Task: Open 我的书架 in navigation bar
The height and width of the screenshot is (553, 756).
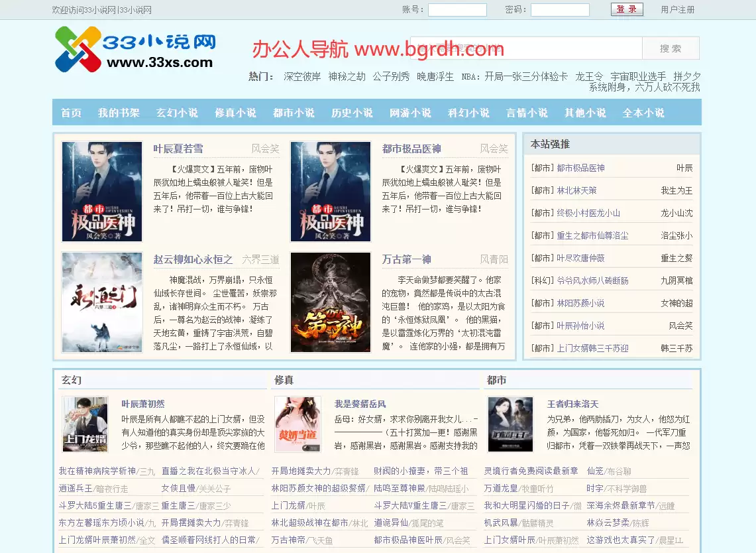Action: coord(119,113)
